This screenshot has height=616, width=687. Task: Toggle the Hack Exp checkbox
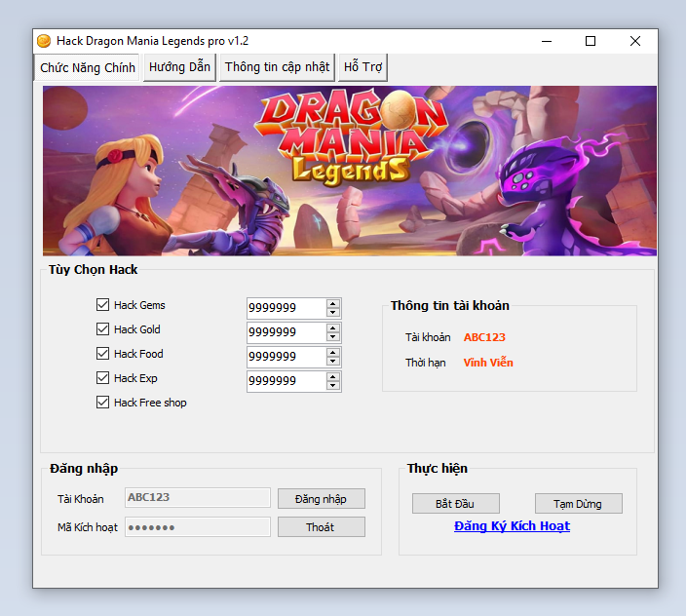click(x=103, y=378)
